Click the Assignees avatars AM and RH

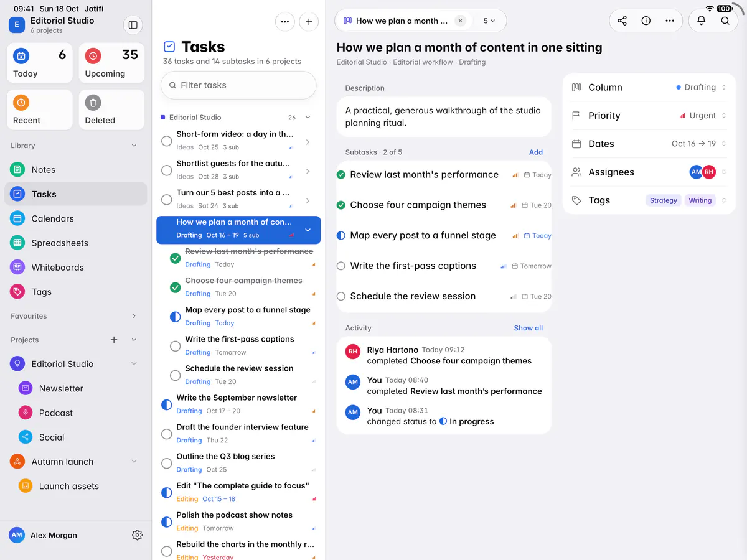click(x=702, y=172)
